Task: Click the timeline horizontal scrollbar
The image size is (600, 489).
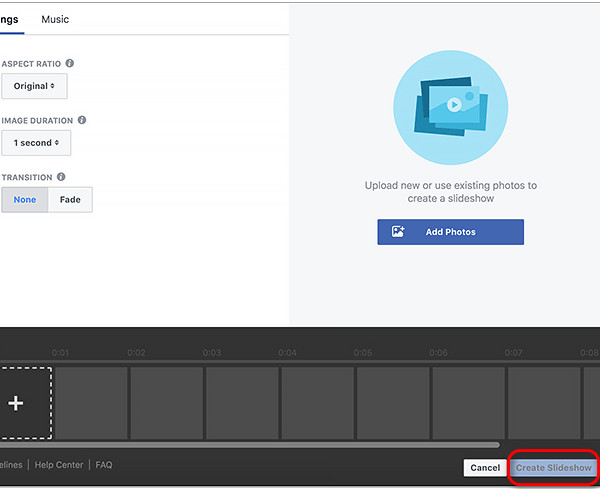Action: click(250, 445)
